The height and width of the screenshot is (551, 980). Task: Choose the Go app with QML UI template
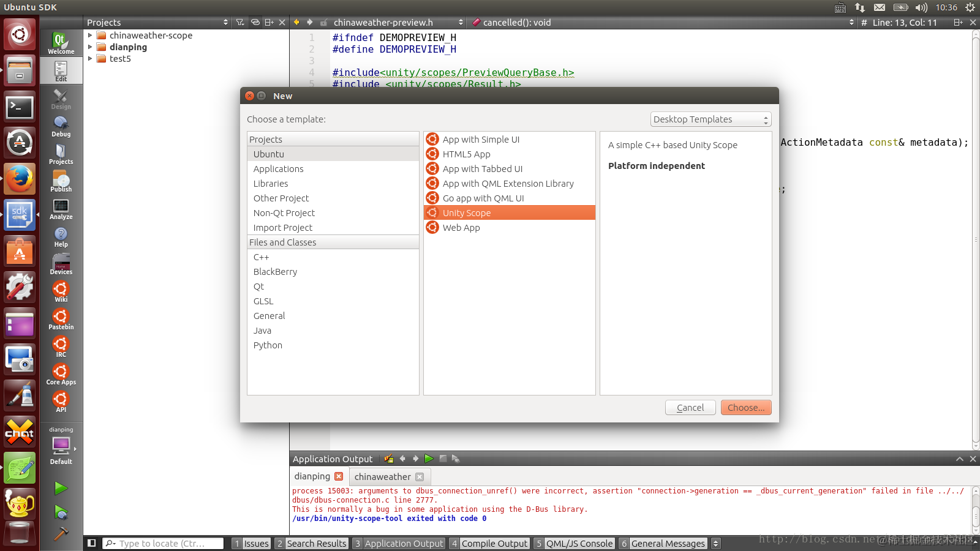pos(510,198)
